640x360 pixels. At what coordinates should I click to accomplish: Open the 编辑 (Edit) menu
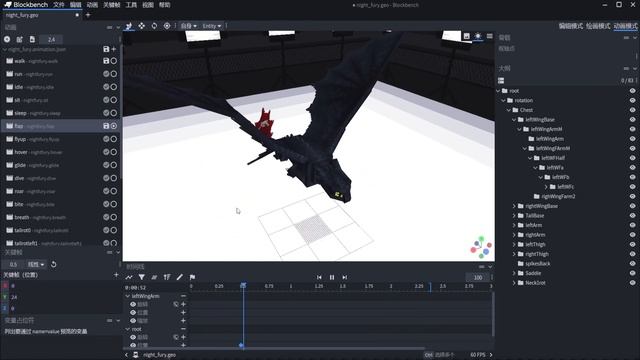click(76, 5)
